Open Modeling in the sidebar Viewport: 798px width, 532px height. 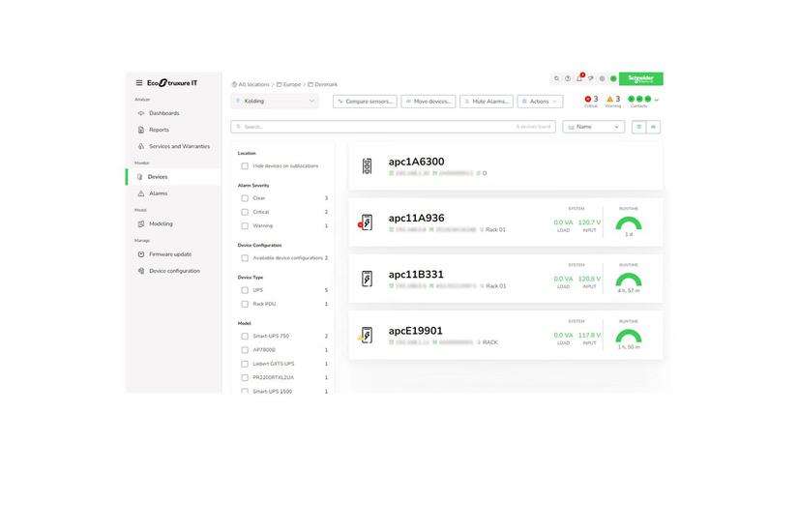point(161,223)
